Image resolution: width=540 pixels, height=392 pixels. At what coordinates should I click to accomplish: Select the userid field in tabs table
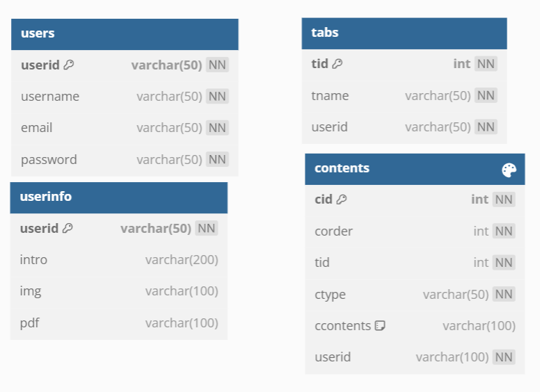tap(404, 127)
